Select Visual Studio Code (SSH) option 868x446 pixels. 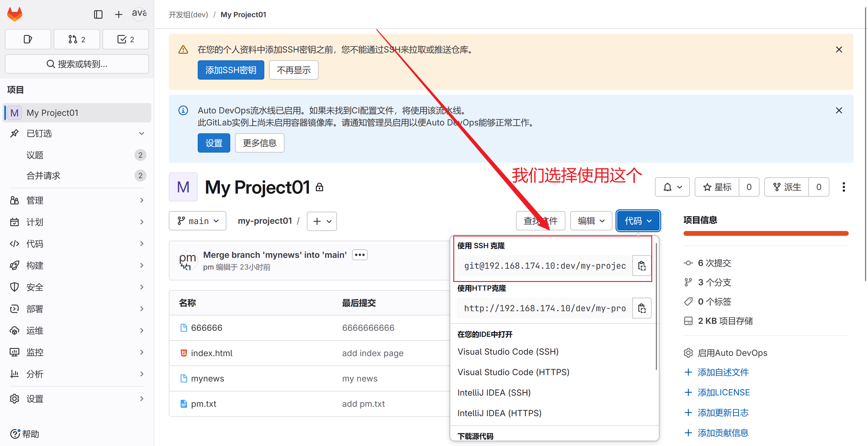click(508, 352)
